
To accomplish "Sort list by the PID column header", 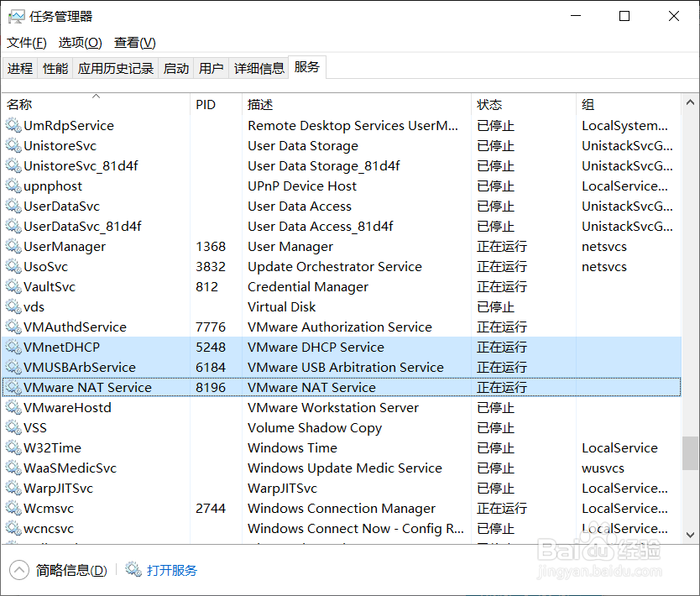I will [x=206, y=105].
